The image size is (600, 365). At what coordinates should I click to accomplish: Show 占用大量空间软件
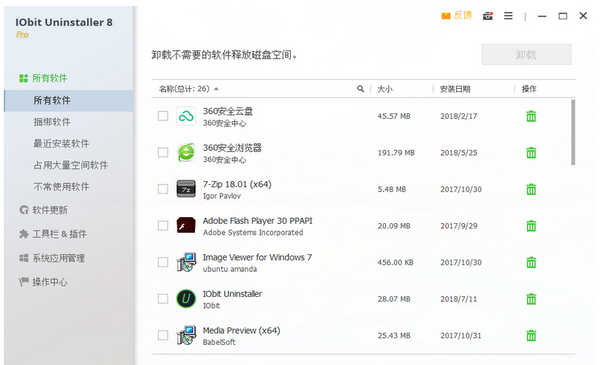point(70,165)
